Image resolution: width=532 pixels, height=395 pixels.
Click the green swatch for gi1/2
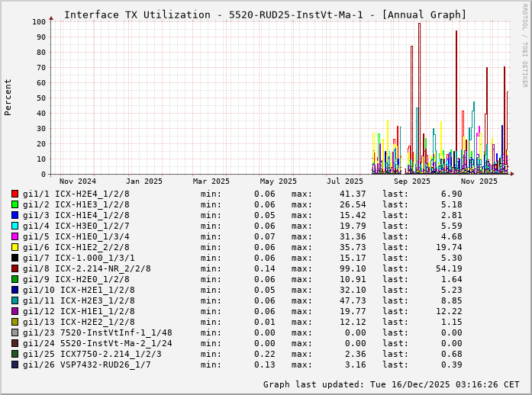(15, 204)
